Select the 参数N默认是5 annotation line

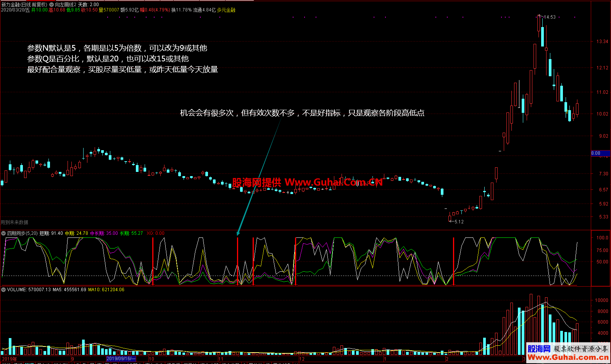(117, 48)
